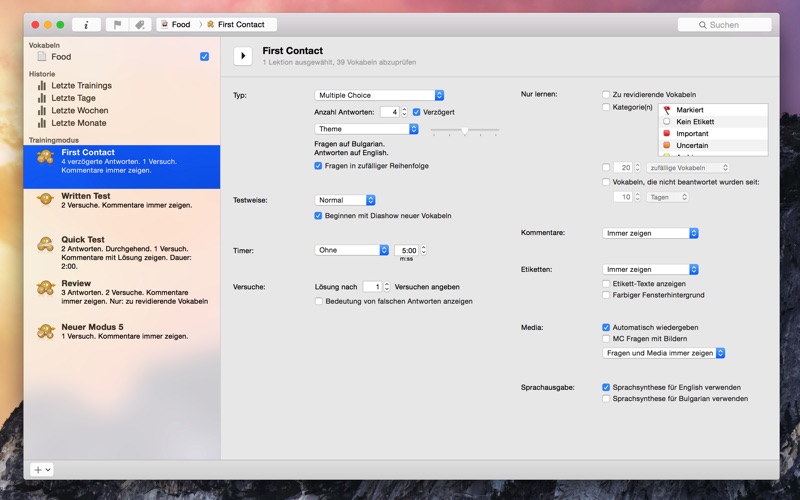Click the Written Test mode icon

point(45,199)
